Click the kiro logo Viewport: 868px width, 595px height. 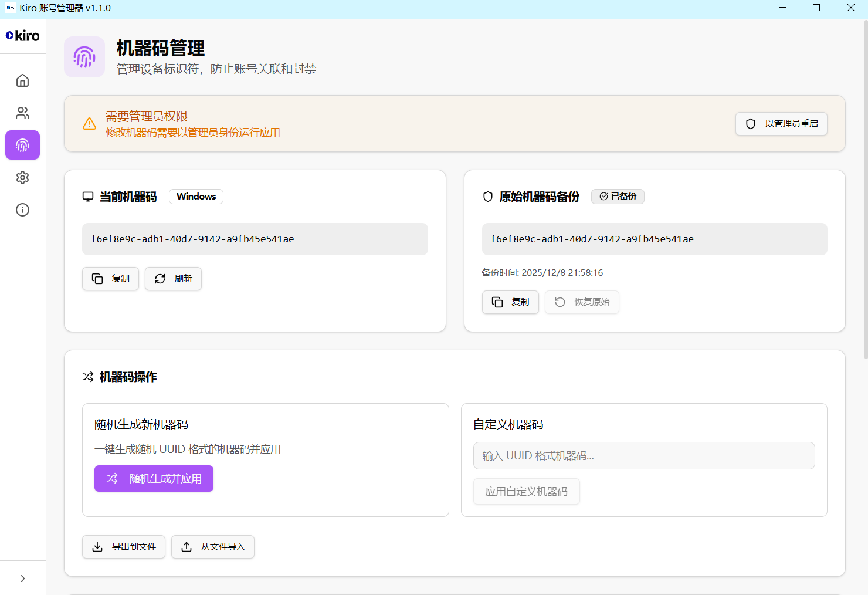[22, 36]
